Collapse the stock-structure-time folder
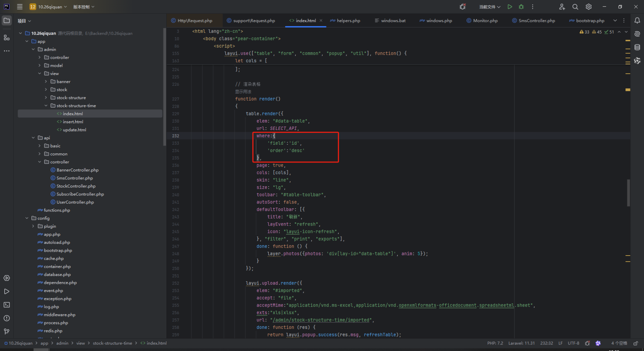This screenshot has width=644, height=351. (x=46, y=106)
